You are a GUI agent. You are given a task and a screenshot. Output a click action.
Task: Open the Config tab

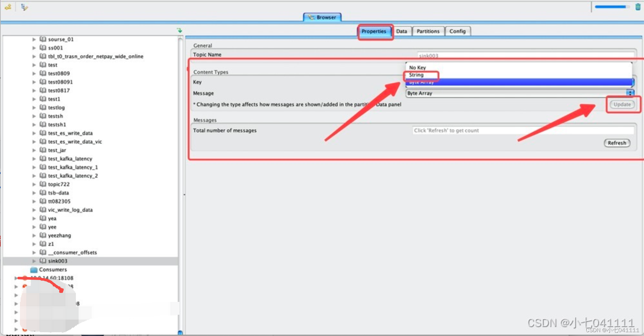[457, 32]
